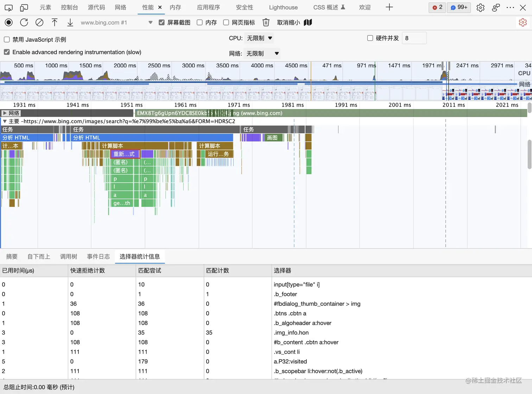This screenshot has width=532, height=394.
Task: Open the 网络 panel tab
Action: 121,7
